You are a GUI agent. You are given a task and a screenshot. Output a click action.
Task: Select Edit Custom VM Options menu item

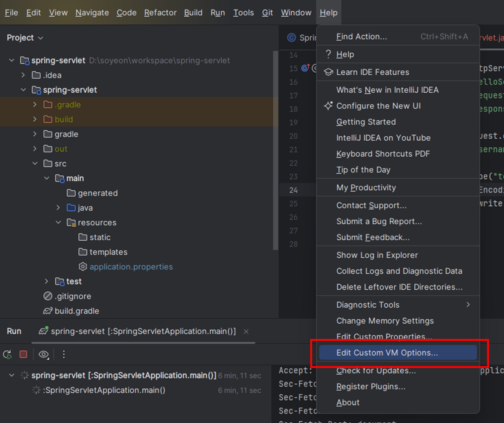[398, 353]
